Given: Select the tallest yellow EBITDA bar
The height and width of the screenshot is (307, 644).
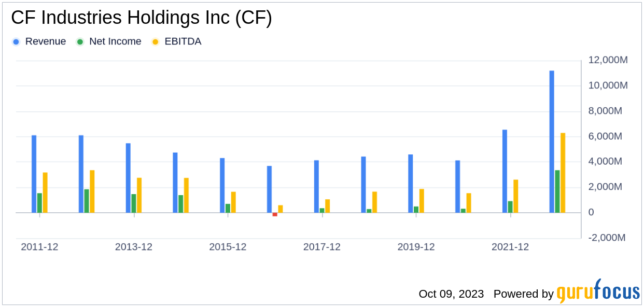Looking at the screenshot, I should point(563,173).
